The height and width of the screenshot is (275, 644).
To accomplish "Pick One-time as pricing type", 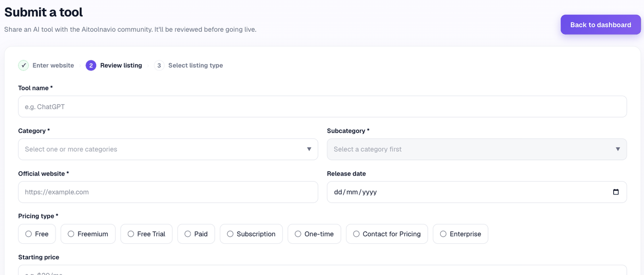I will (314, 234).
